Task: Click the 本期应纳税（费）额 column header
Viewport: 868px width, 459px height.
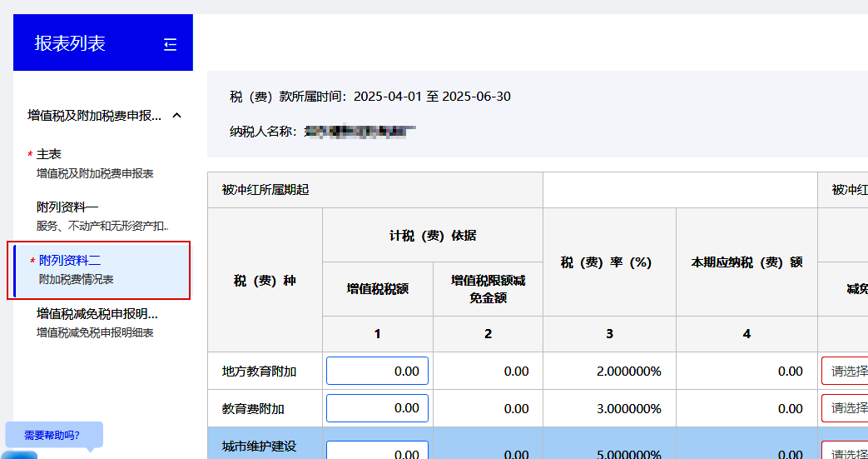Action: tap(746, 262)
